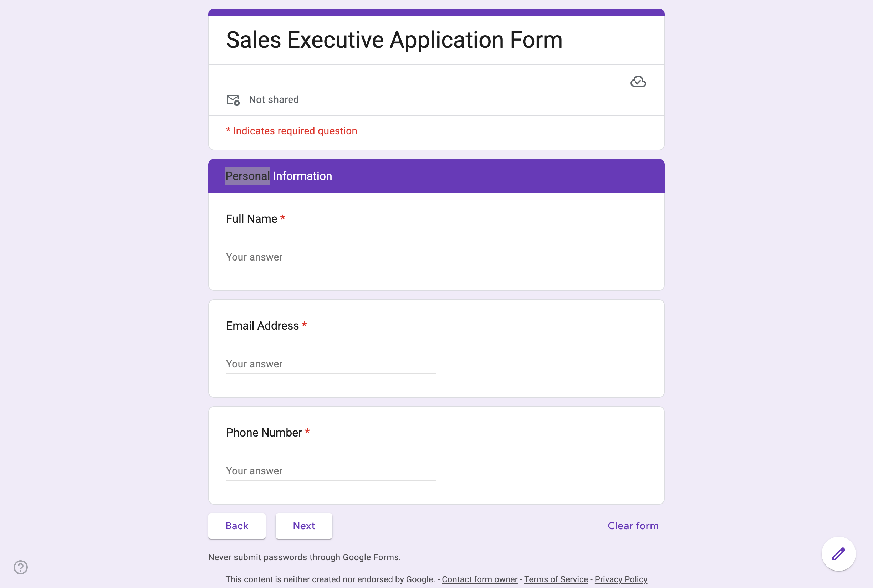The image size is (873, 588).
Task: Open the 'Privacy Policy' link
Action: (x=621, y=579)
